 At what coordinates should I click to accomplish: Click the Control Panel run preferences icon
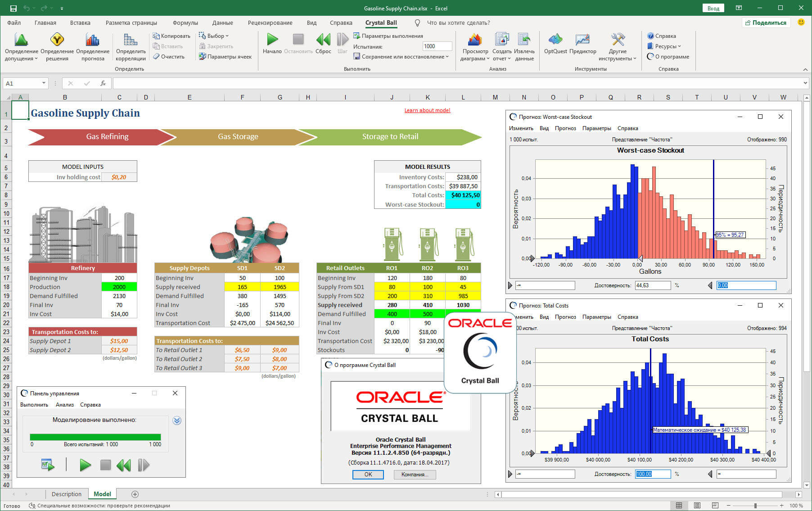click(x=48, y=465)
